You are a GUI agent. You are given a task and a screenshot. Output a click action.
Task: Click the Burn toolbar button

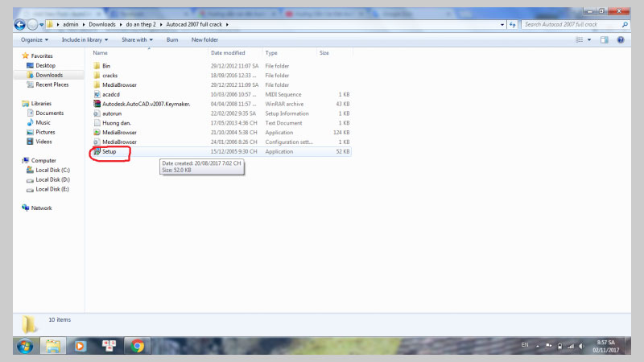(172, 39)
